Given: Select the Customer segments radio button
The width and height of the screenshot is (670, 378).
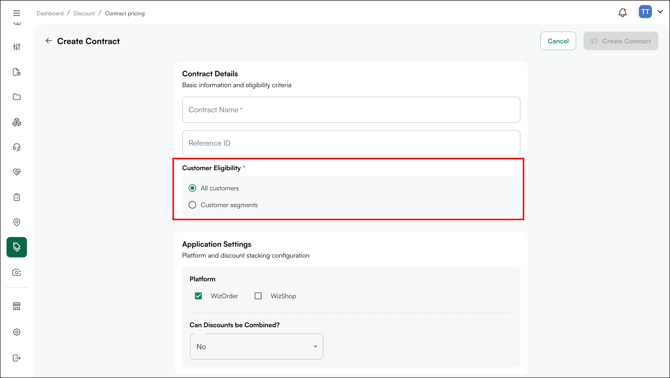Looking at the screenshot, I should click(x=192, y=205).
